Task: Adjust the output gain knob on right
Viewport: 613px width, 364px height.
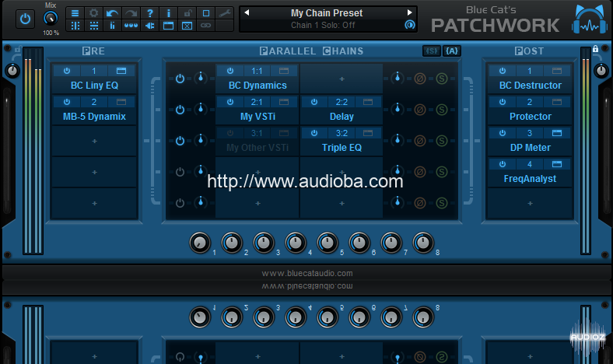Action: pos(601,70)
